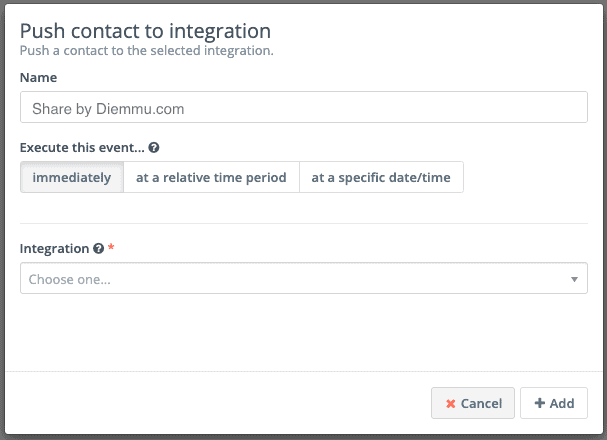
Task: Click the red X icon on Cancel
Action: pos(451,404)
